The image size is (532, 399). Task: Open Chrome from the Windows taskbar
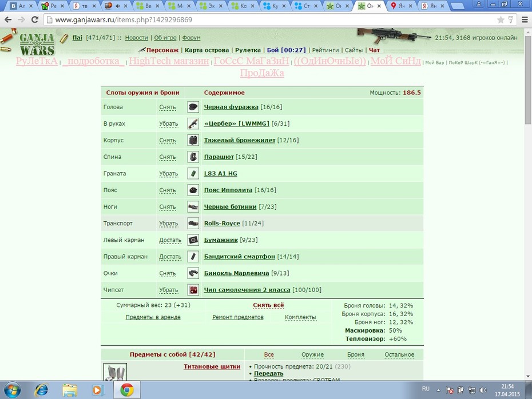pos(126,390)
